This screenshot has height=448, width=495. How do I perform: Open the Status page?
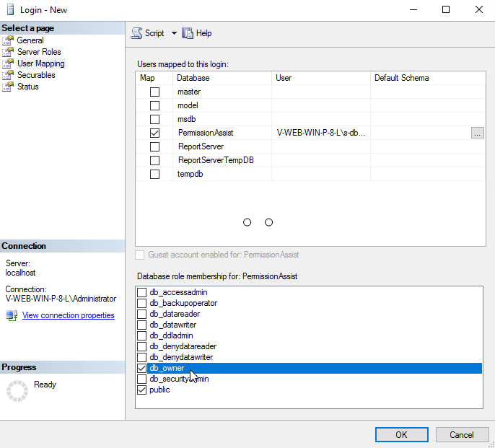(28, 87)
